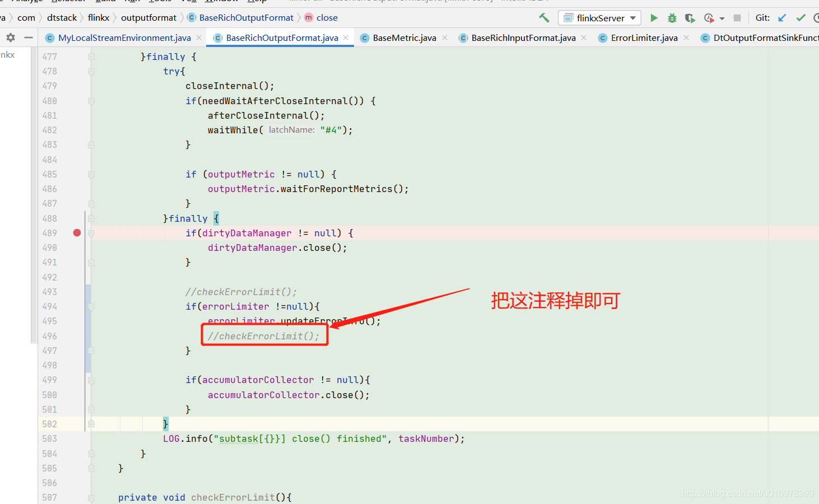
Task: Collapse the inner finally block at line 488
Action: pyautogui.click(x=91, y=218)
